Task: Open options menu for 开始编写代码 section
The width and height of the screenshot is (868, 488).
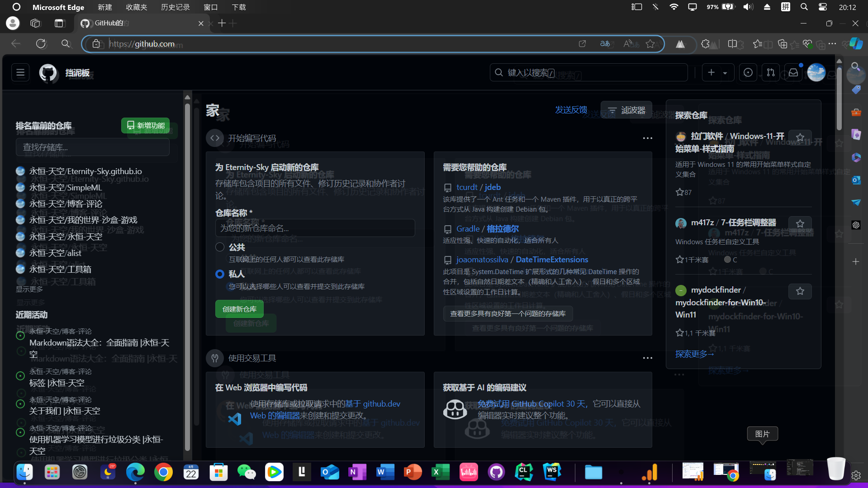Action: (x=648, y=138)
